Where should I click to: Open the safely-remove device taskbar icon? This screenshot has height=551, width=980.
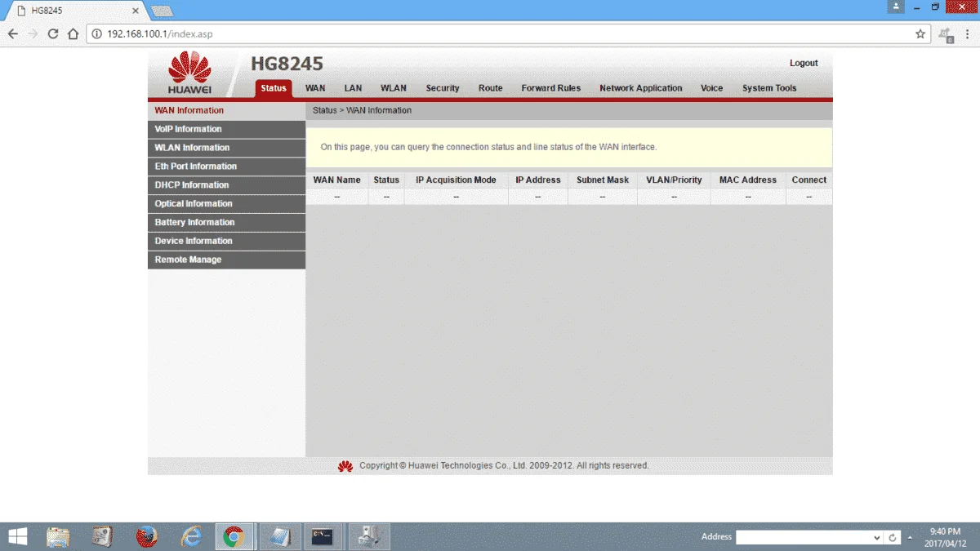coord(369,536)
